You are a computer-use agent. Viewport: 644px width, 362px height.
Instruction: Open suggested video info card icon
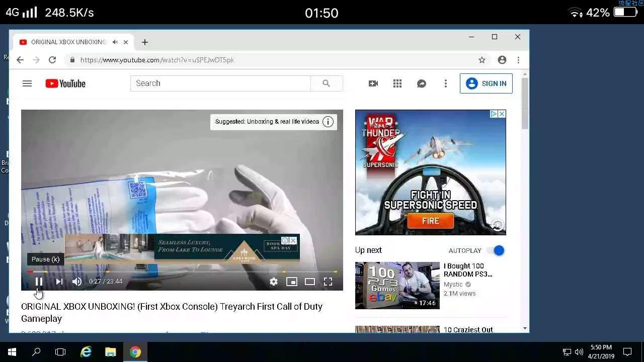[x=328, y=122]
